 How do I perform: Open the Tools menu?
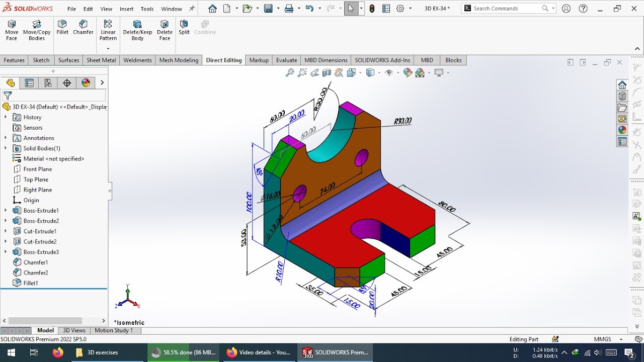tap(147, 9)
